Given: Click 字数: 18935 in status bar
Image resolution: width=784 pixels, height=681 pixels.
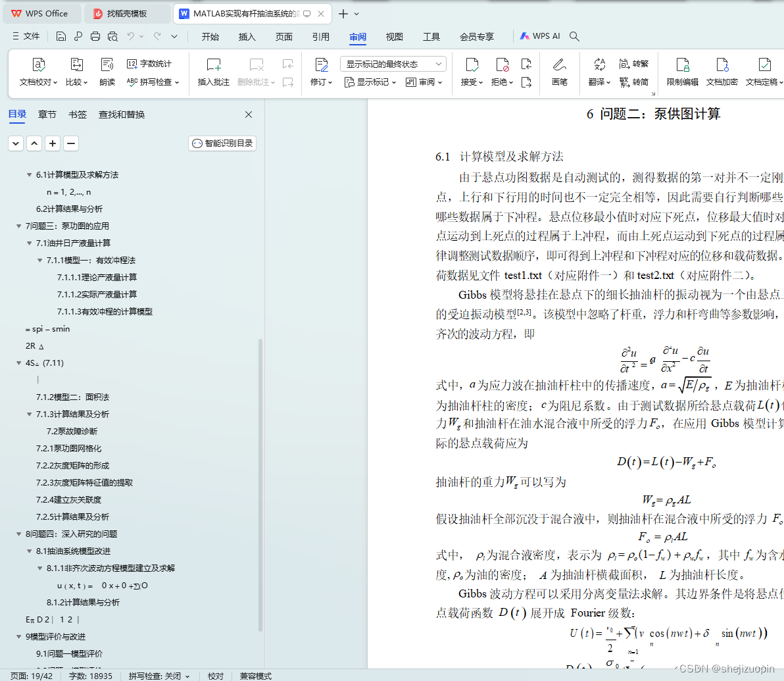Looking at the screenshot, I should [x=91, y=676].
